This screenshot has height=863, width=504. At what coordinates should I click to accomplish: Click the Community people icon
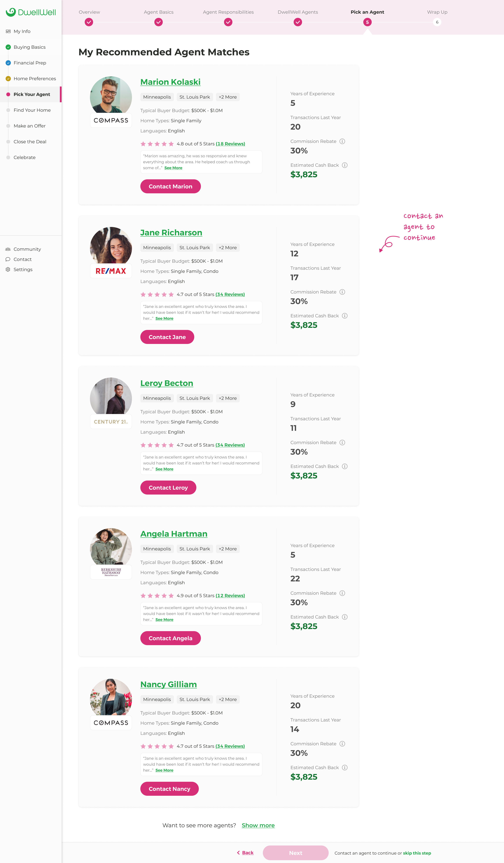(8, 249)
